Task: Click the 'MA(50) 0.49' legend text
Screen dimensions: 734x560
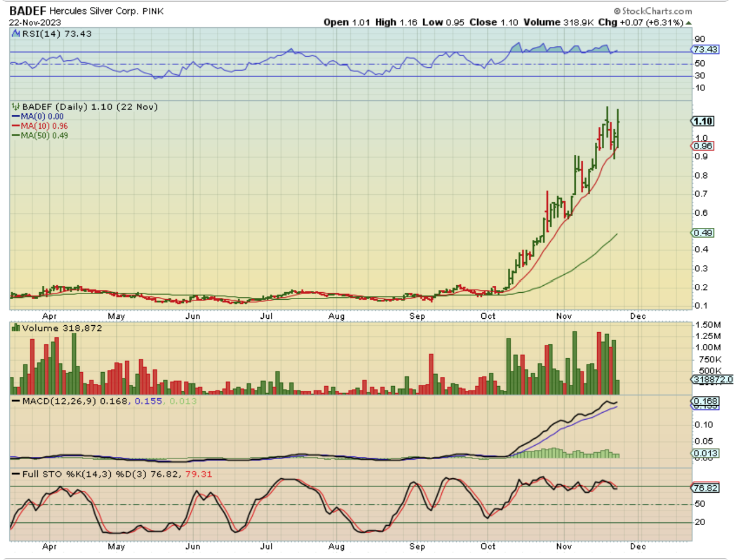Action: click(x=44, y=136)
